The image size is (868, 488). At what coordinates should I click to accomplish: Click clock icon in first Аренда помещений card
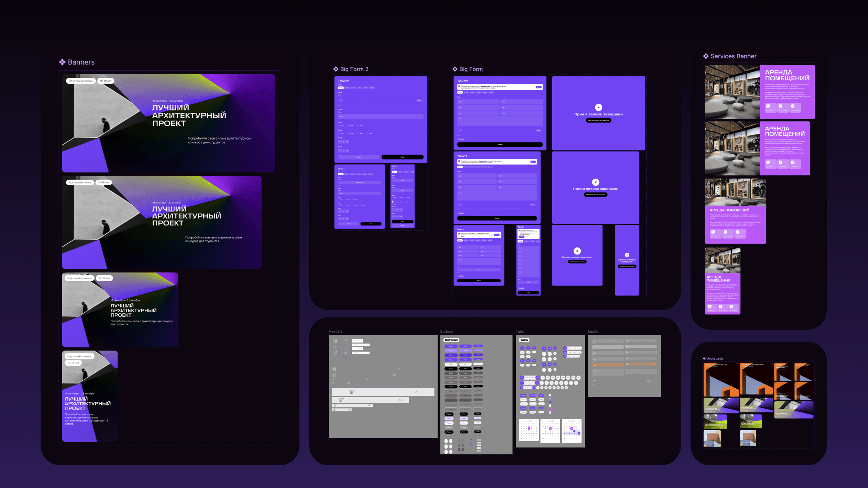click(780, 106)
